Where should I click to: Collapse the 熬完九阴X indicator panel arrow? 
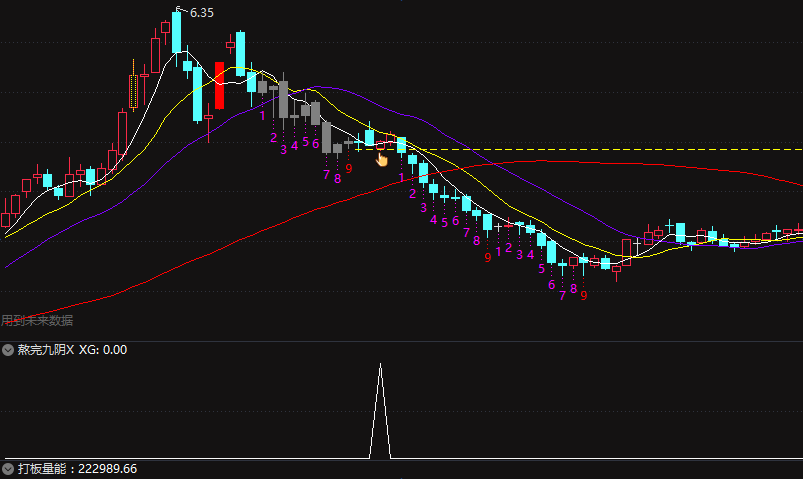[x=8, y=350]
